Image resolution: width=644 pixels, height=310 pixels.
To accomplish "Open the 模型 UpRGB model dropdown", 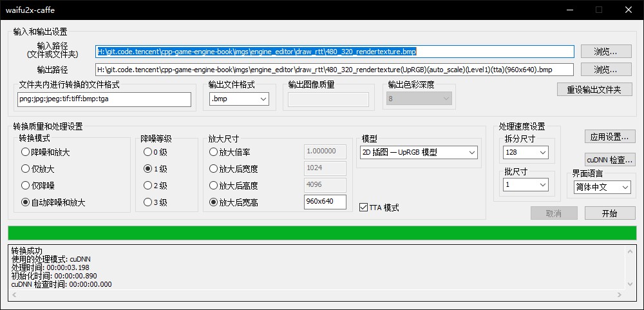I will (419, 153).
